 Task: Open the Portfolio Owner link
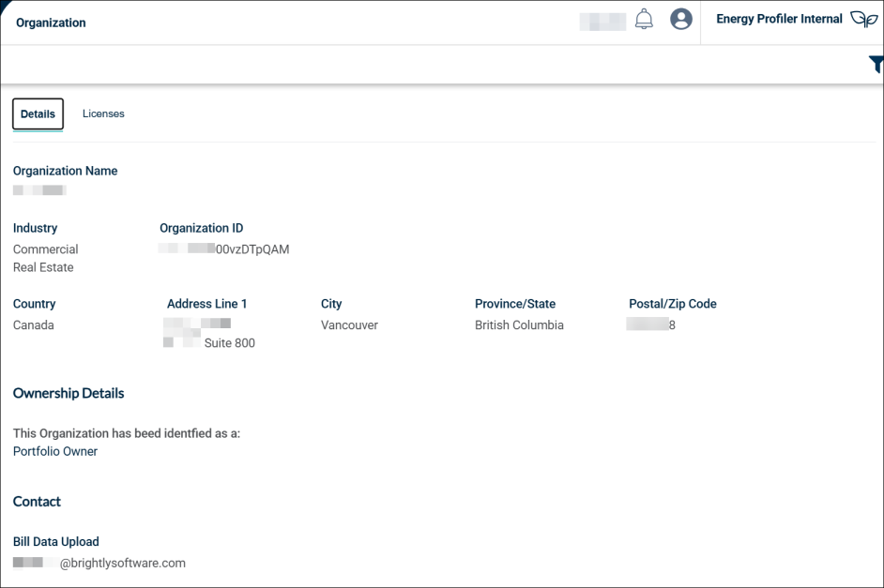(x=54, y=451)
